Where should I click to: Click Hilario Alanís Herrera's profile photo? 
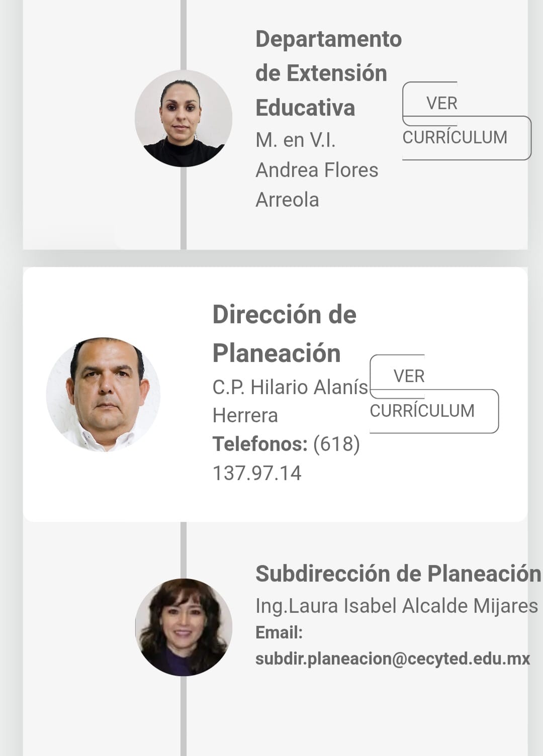(104, 394)
